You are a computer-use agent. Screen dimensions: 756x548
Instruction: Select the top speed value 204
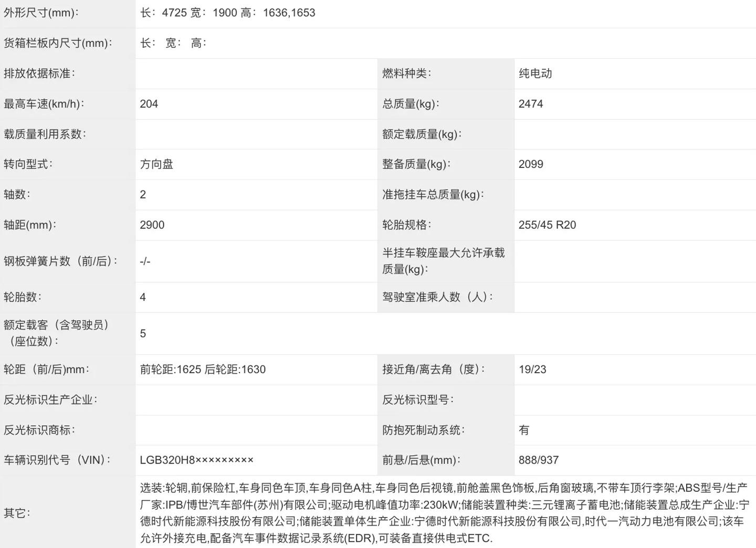coord(149,104)
